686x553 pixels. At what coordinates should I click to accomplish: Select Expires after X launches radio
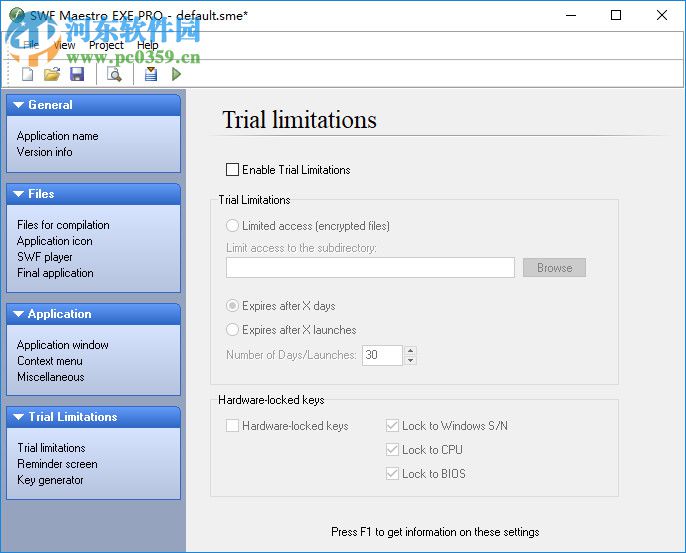(232, 329)
